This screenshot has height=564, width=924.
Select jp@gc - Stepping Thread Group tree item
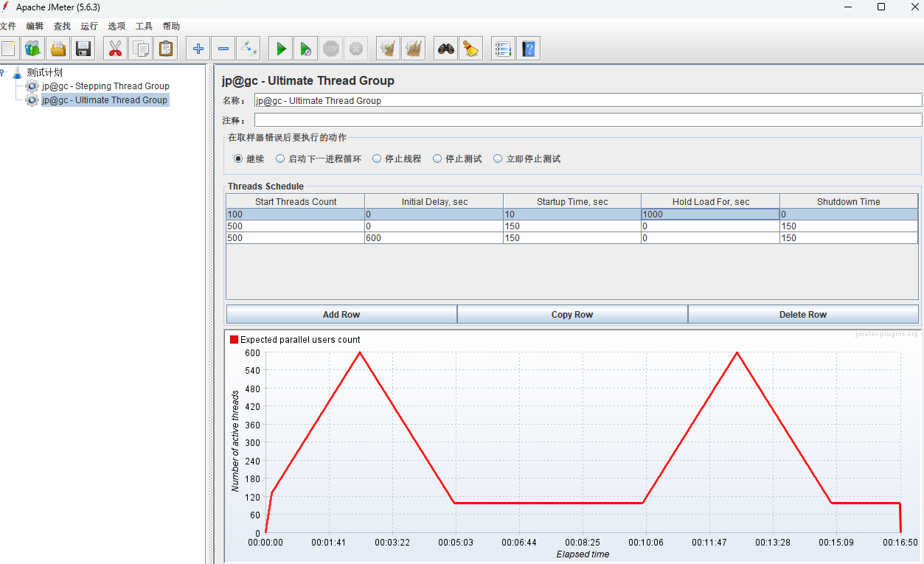click(x=105, y=86)
